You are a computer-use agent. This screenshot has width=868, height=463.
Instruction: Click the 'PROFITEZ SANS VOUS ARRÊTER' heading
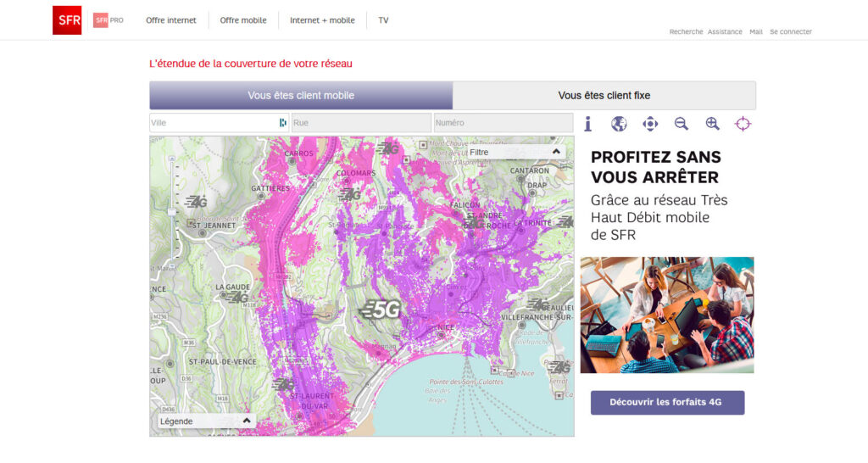pos(656,167)
